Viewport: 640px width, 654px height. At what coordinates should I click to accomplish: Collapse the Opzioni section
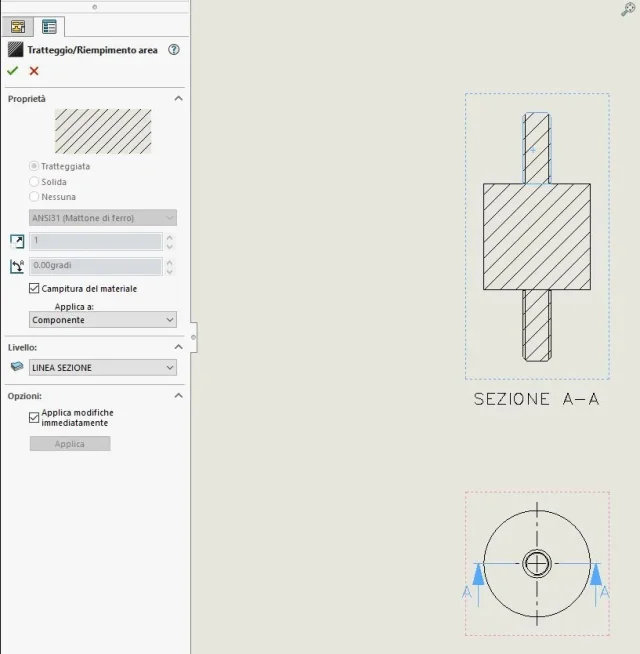pos(178,395)
